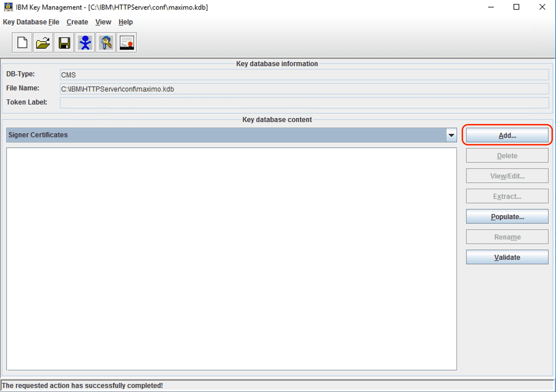The height and width of the screenshot is (392, 556).
Task: Click the blue person figure toolbar icon
Action: pos(85,43)
